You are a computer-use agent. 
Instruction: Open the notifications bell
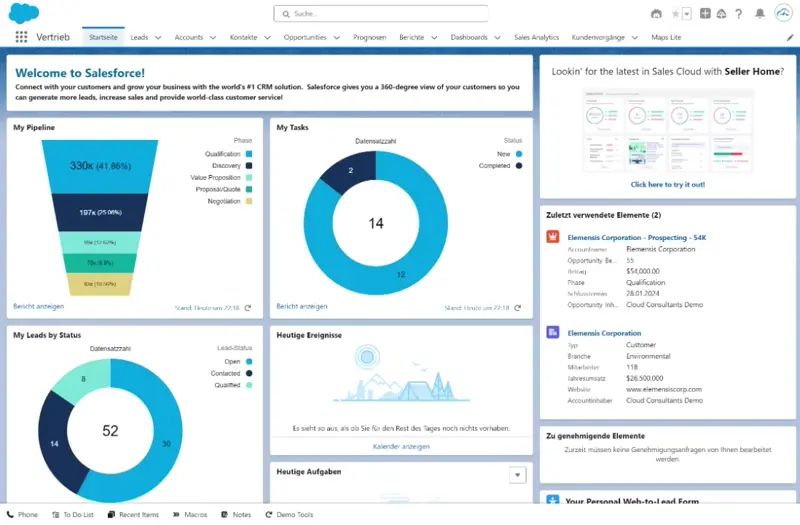(760, 13)
